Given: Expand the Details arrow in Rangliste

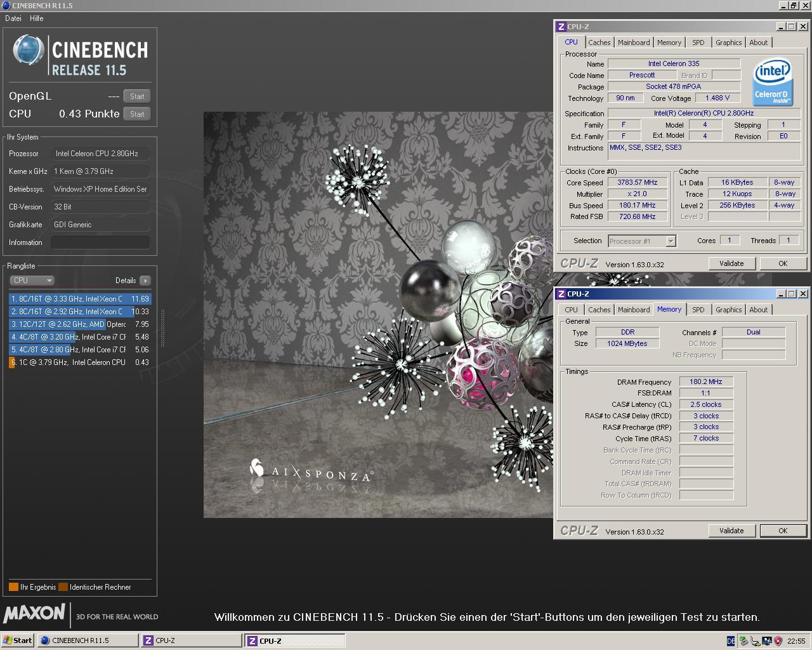Looking at the screenshot, I should (x=145, y=281).
